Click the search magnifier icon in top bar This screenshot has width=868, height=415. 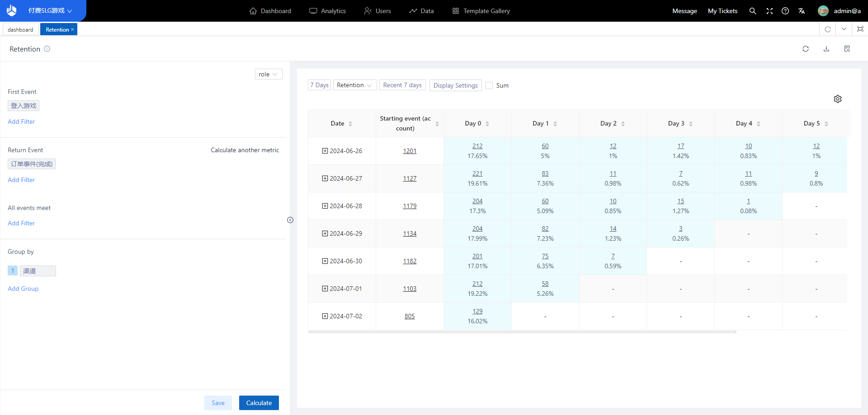tap(753, 11)
